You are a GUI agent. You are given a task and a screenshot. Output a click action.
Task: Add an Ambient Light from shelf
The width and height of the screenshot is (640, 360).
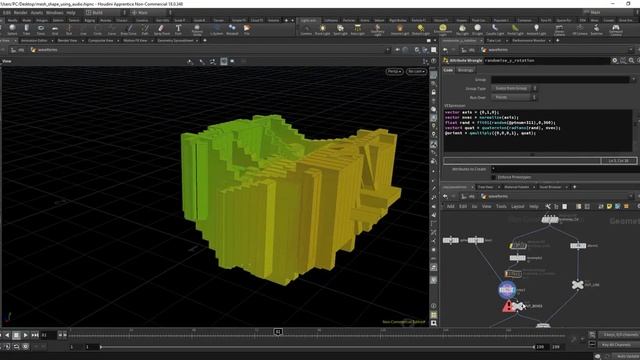point(536,29)
